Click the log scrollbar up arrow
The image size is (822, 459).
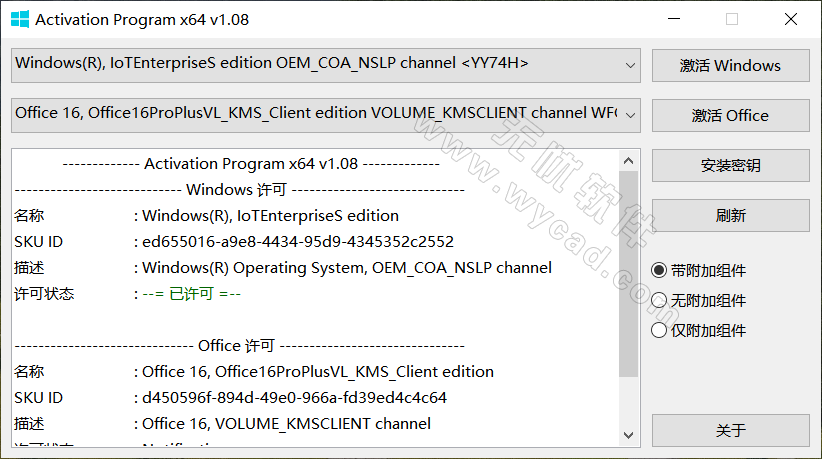point(628,160)
